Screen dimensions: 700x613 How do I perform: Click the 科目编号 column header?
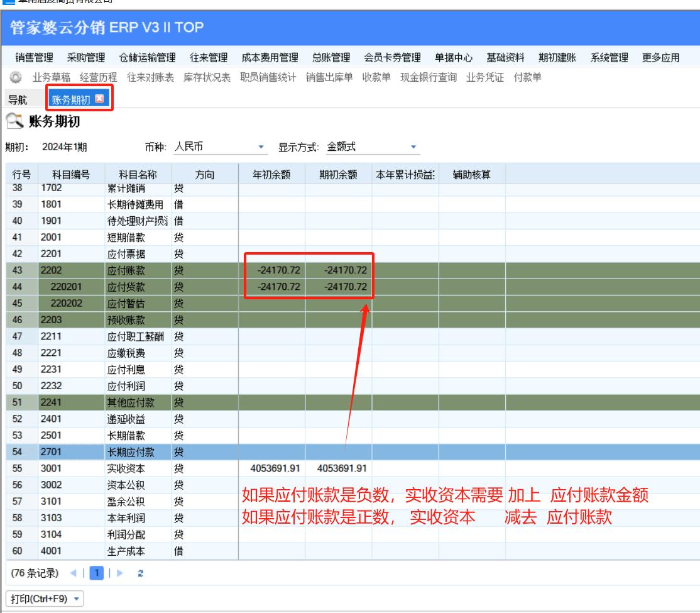coord(72,174)
